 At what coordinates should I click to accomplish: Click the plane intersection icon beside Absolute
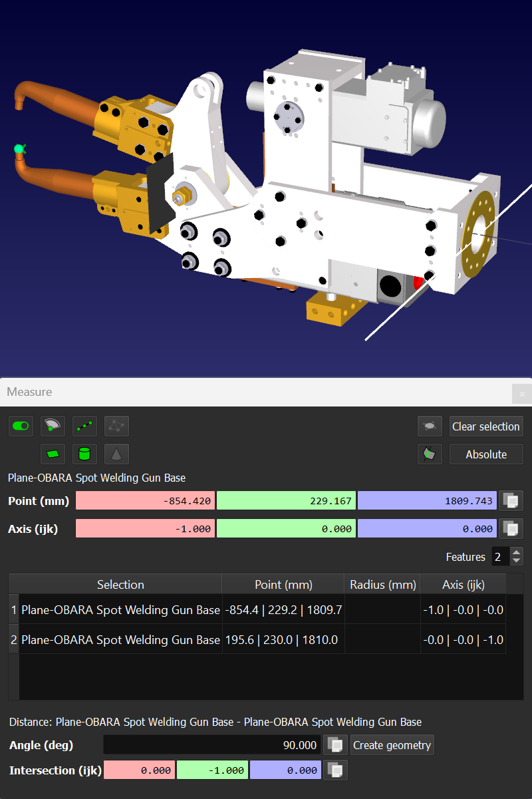point(430,454)
